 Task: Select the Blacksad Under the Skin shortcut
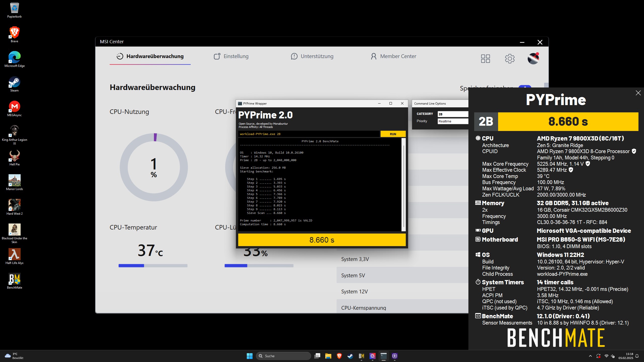14,234
